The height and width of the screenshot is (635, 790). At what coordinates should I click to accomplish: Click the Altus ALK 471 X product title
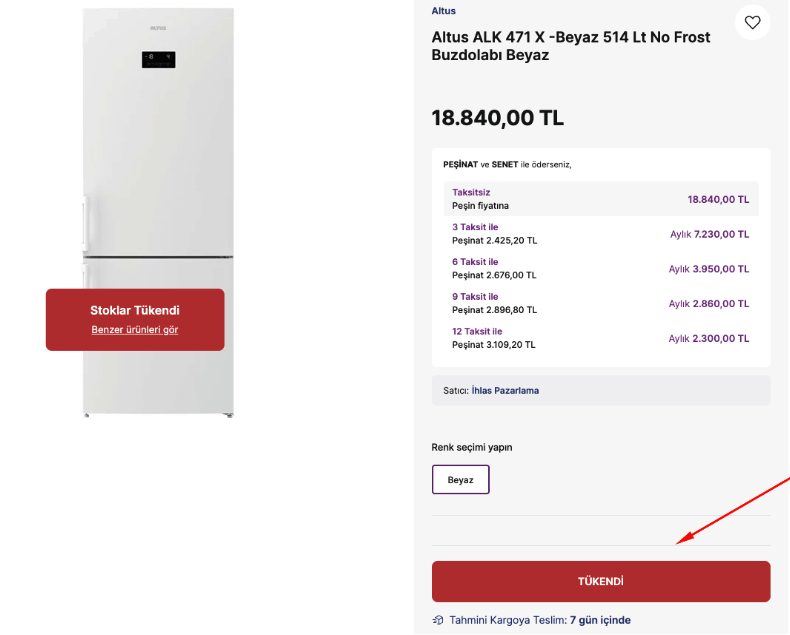pyautogui.click(x=570, y=46)
